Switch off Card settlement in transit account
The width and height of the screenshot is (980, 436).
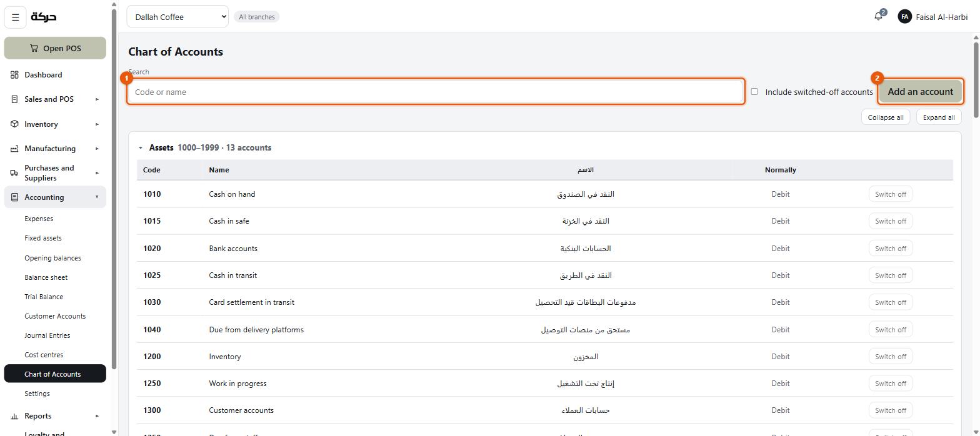(x=890, y=302)
